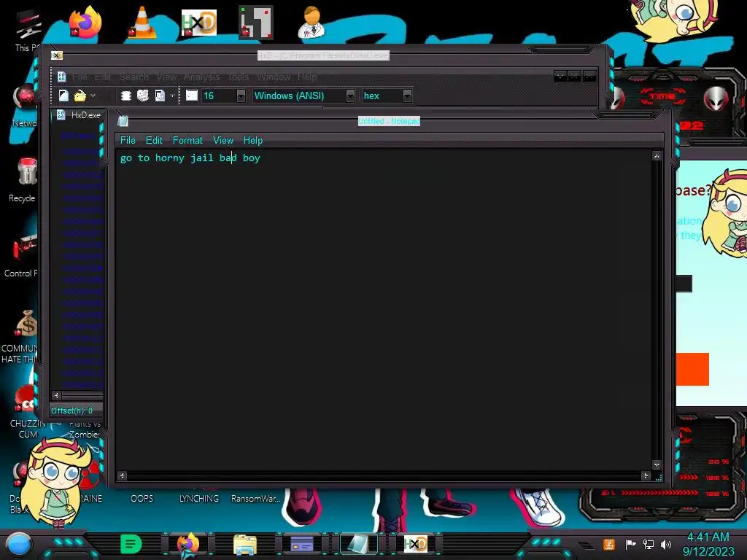Click the Offset(h): 0 status text in HxD
Viewport: 747px width, 560px height.
(x=71, y=411)
